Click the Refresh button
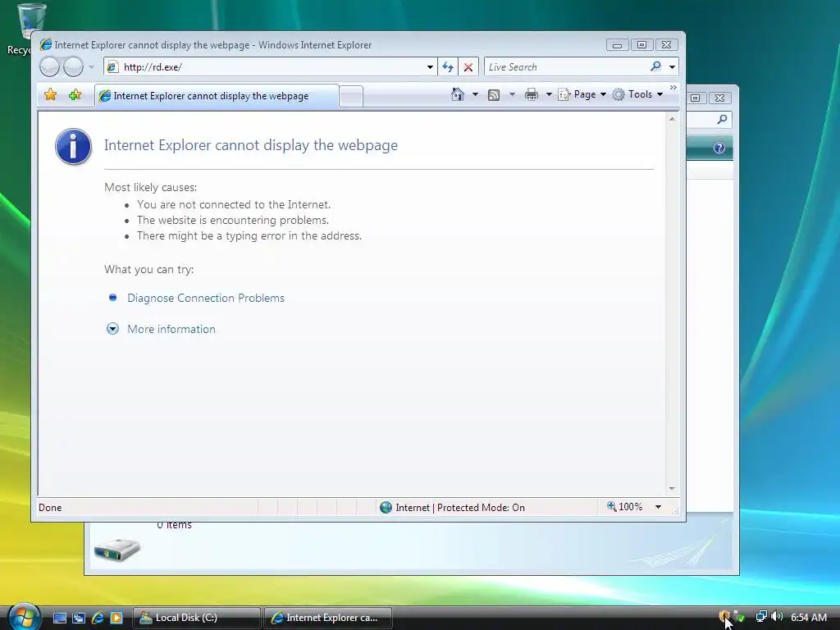The height and width of the screenshot is (630, 840). coord(448,67)
